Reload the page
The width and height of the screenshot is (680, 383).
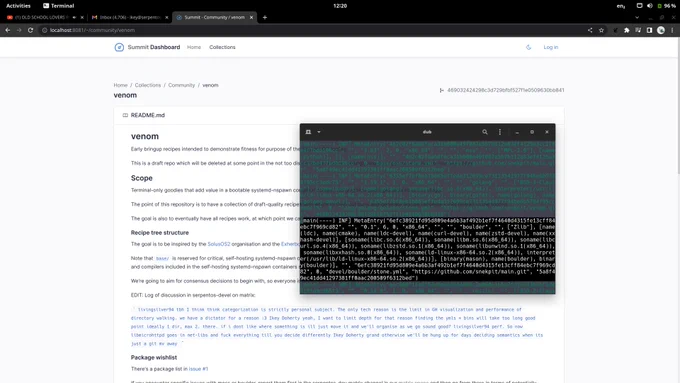coord(30,30)
